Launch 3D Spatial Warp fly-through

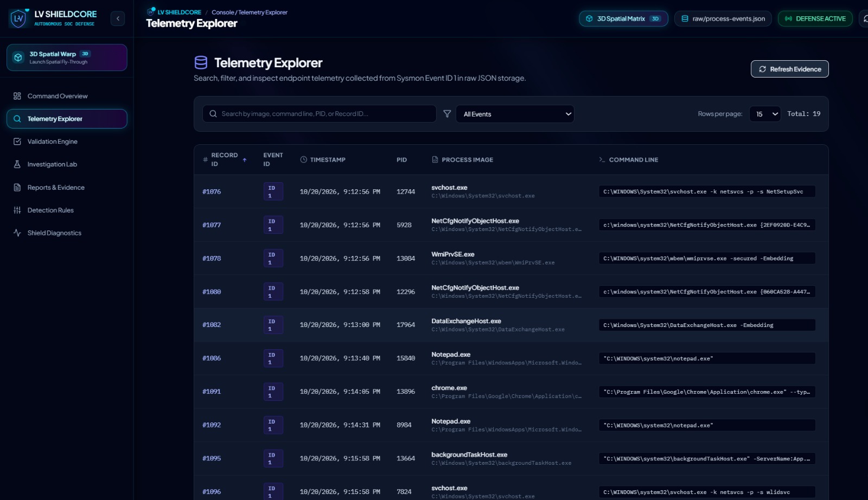(67, 57)
